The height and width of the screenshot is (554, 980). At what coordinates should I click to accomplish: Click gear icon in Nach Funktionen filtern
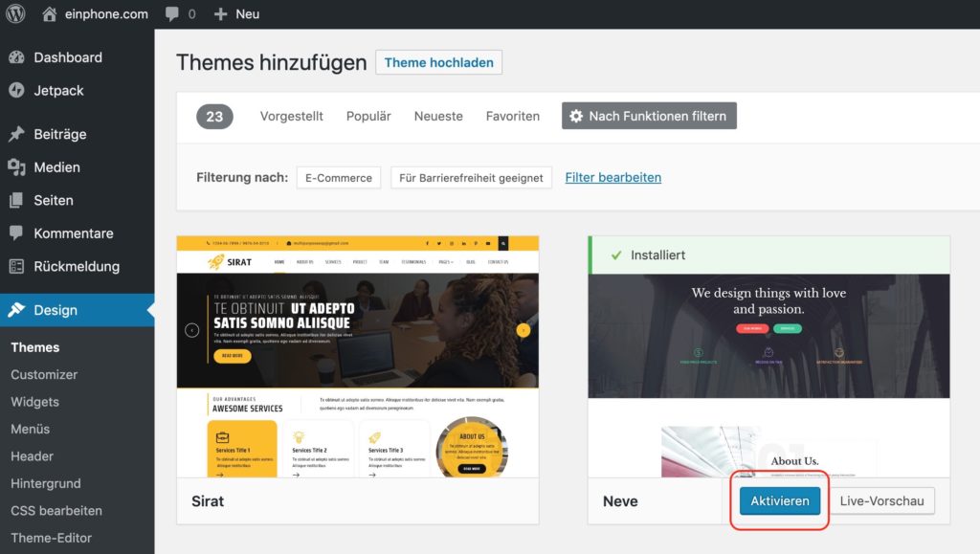click(576, 116)
